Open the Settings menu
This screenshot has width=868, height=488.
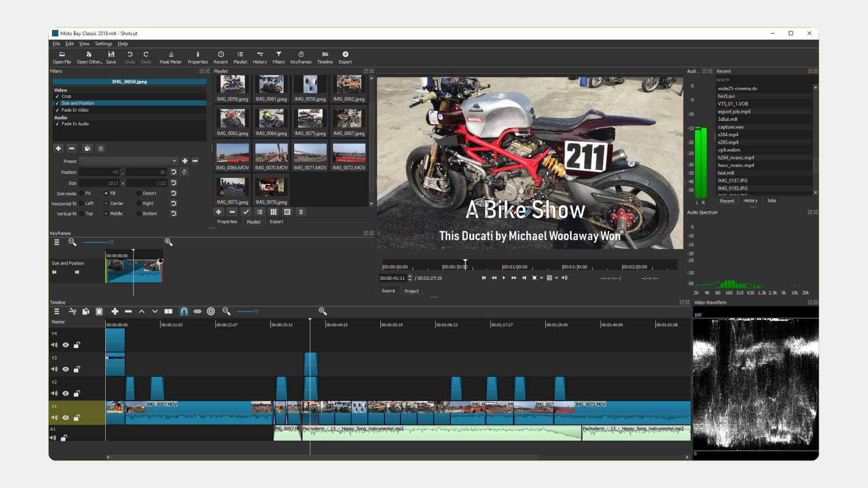[x=103, y=44]
